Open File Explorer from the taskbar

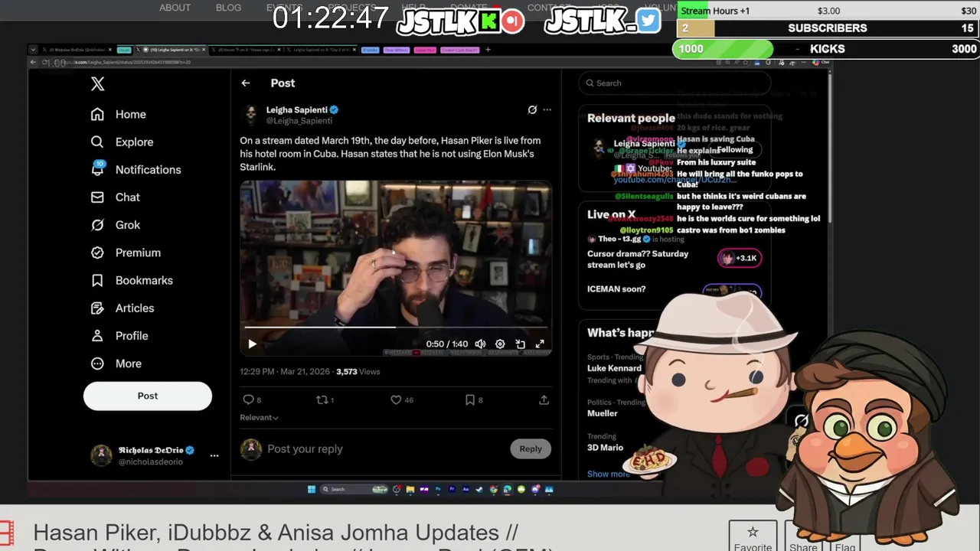tap(410, 489)
